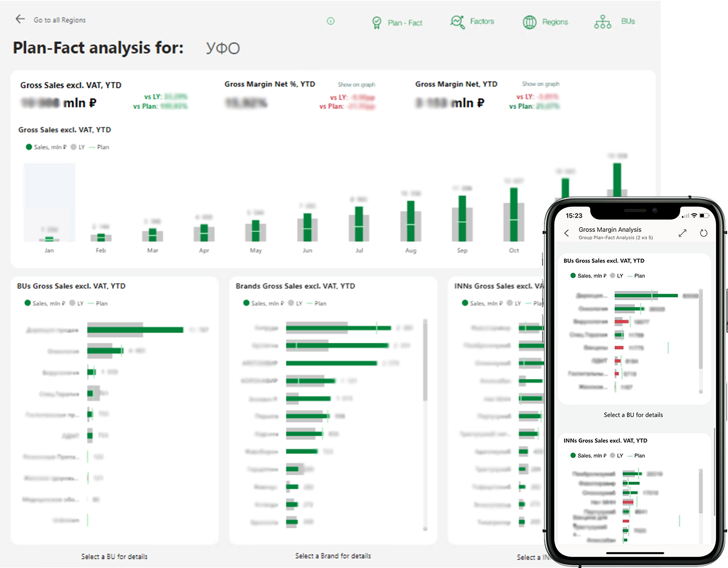Click the Factors magnifier chart icon
The width and height of the screenshot is (728, 568).
457,22
